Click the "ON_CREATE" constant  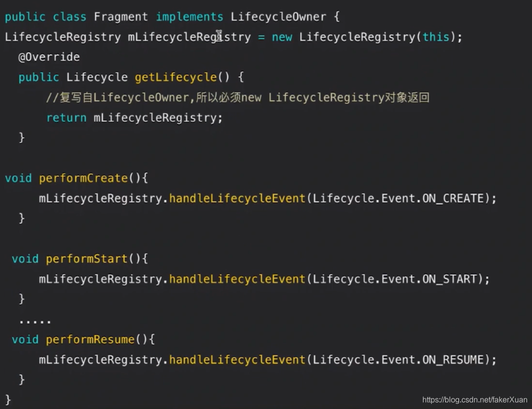(453, 198)
